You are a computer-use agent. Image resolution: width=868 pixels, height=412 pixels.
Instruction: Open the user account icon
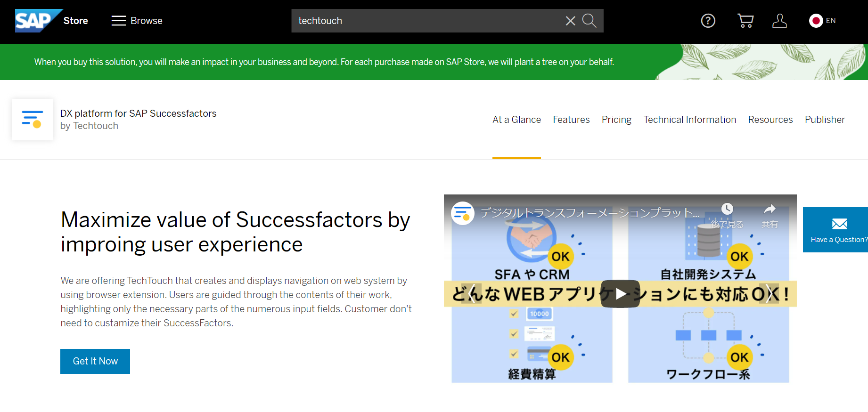click(x=779, y=21)
